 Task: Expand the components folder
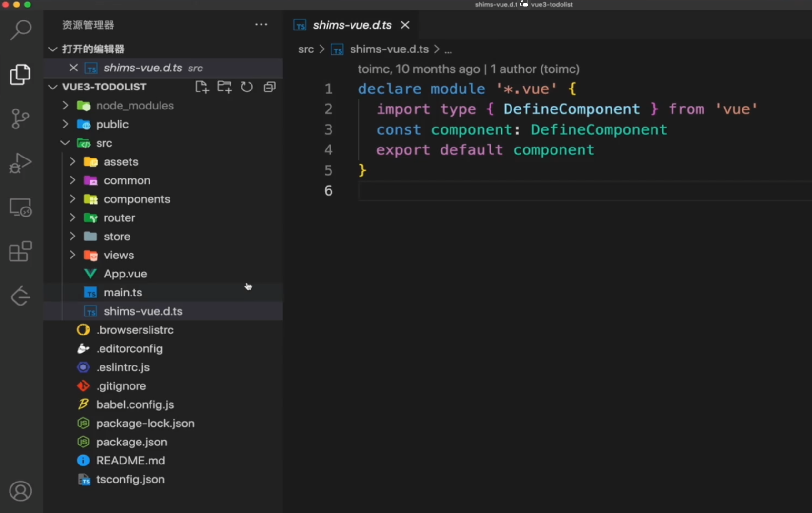pos(72,199)
